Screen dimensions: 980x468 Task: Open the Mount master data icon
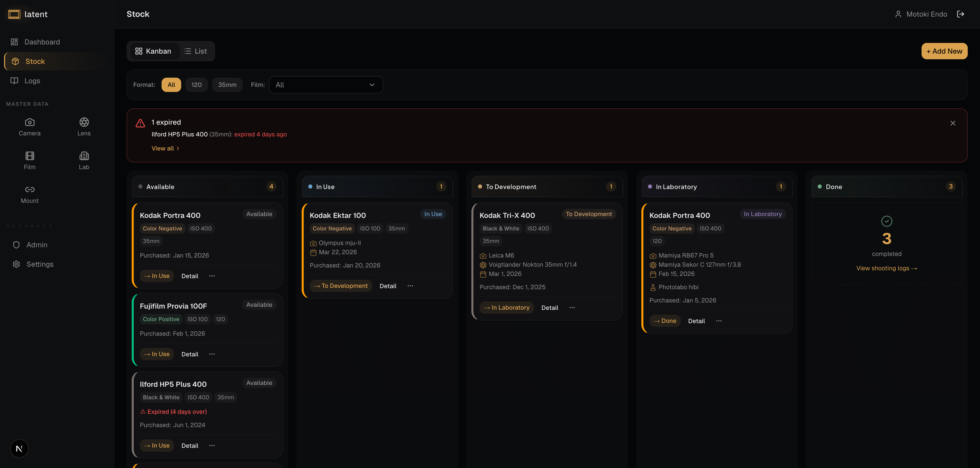[x=30, y=194]
